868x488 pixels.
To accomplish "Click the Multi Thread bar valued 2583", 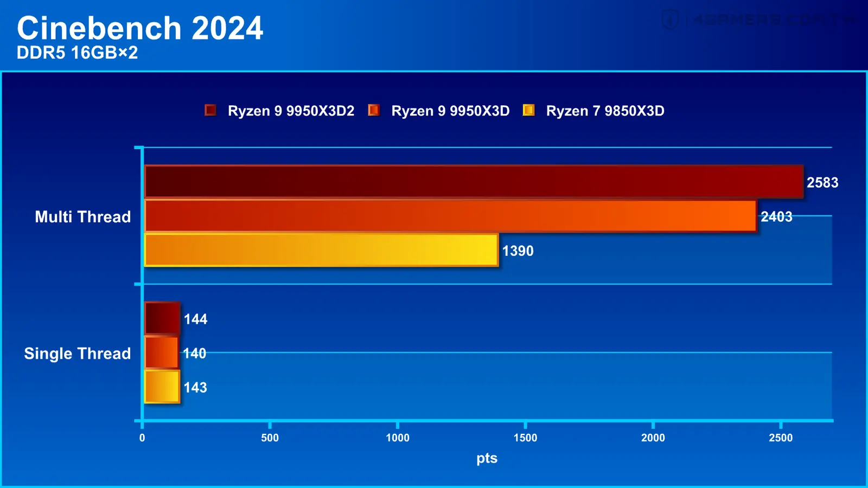I will pos(474,182).
